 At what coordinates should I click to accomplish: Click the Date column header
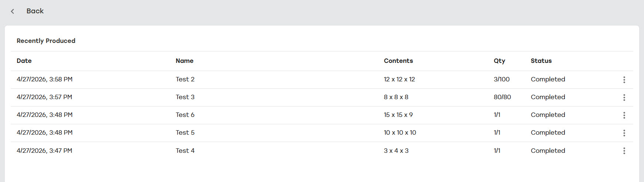click(24, 61)
